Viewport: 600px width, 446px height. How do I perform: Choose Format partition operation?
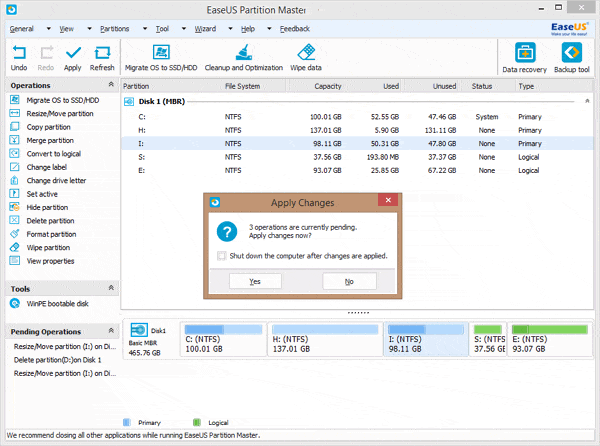coord(43,234)
